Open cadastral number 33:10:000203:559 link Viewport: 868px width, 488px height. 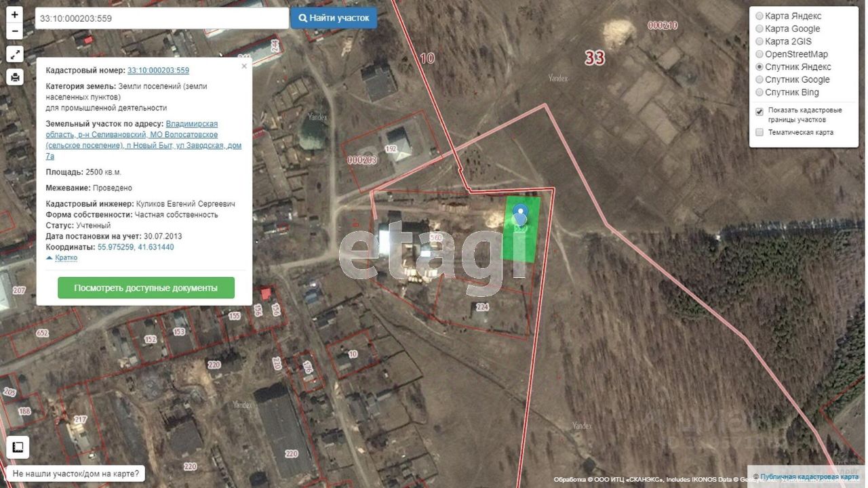click(x=158, y=70)
